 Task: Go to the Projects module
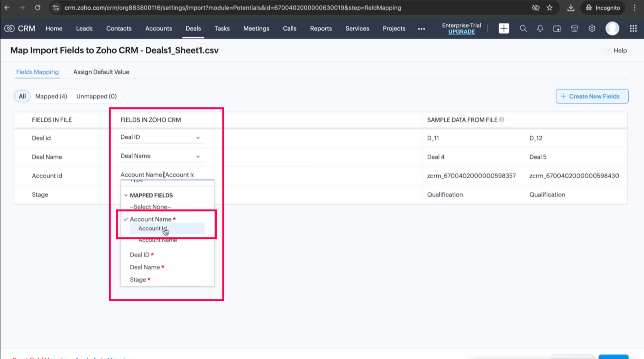(394, 29)
